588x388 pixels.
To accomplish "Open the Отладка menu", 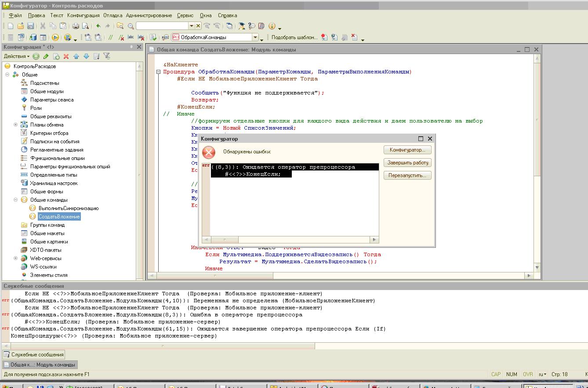I will (x=113, y=15).
